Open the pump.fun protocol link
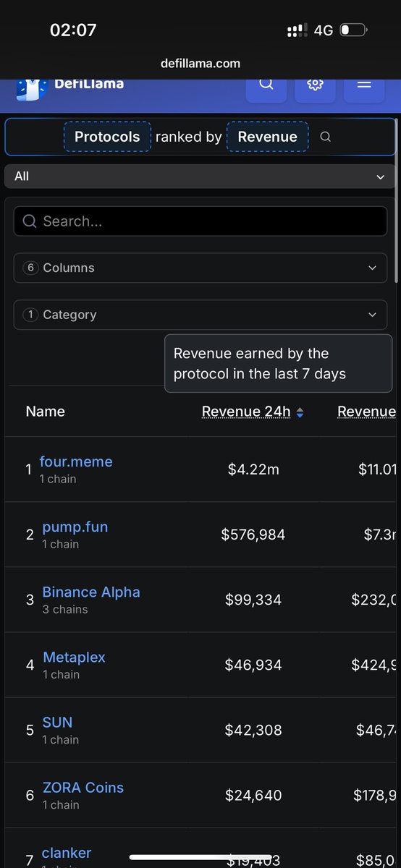This screenshot has width=401, height=868. click(x=75, y=527)
